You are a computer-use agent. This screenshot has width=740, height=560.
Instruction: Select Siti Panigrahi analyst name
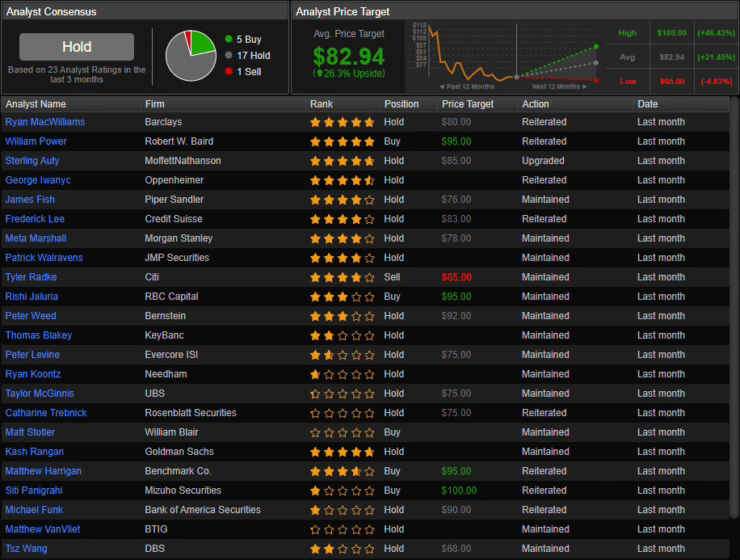tap(33, 490)
